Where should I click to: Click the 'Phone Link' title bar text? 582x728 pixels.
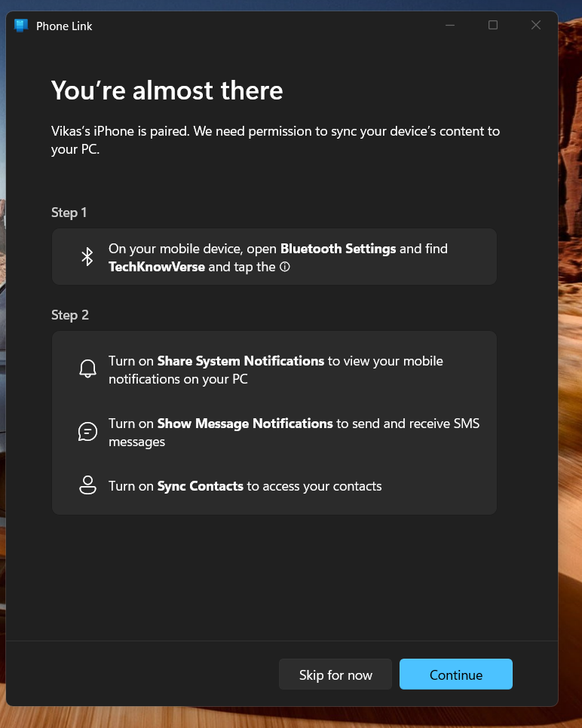coord(64,26)
